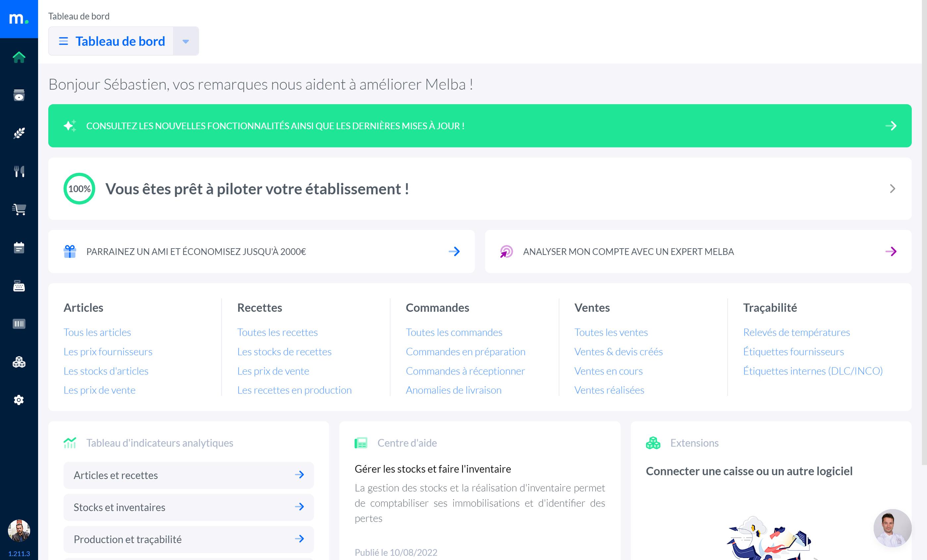This screenshot has height=560, width=927.
Task: Click the gift icon for referral
Action: coord(70,251)
